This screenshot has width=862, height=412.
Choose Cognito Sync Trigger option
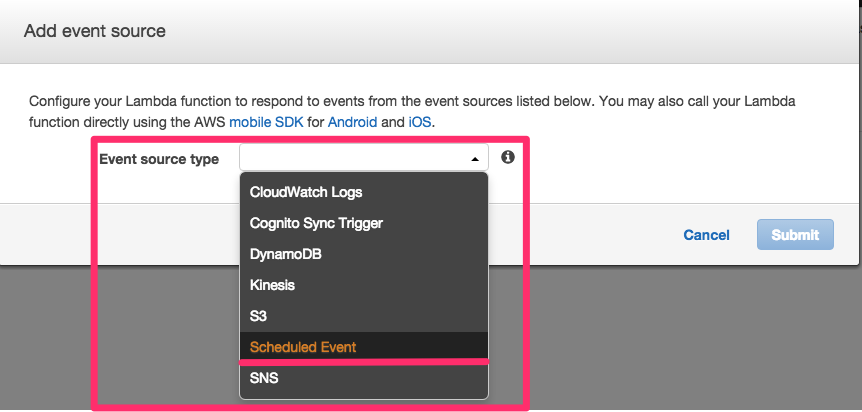(x=363, y=223)
